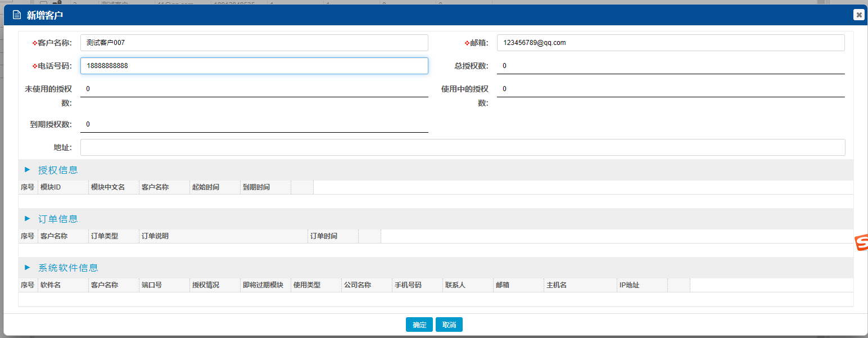Toggle the 系统软件信息 section triangle
This screenshot has width=868, height=338.
(27, 268)
